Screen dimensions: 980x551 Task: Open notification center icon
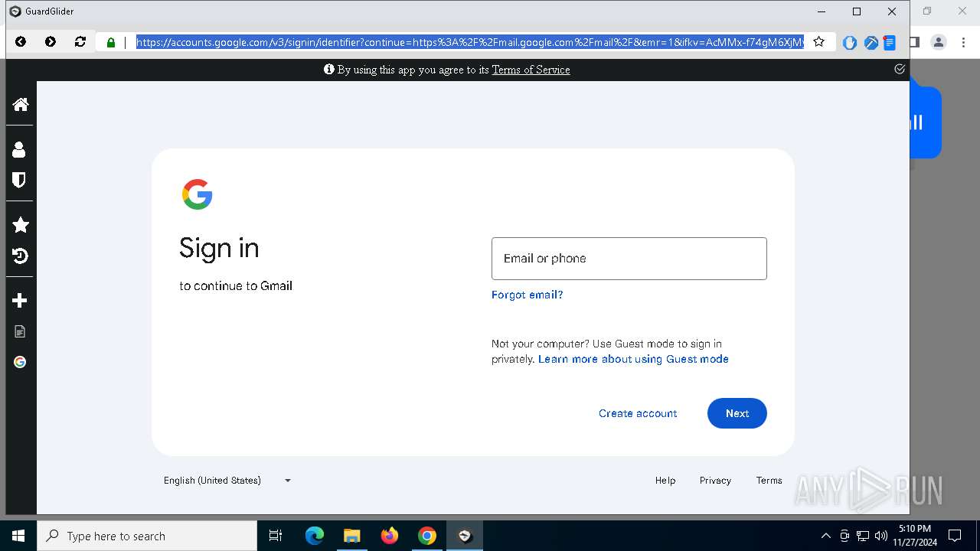point(955,536)
